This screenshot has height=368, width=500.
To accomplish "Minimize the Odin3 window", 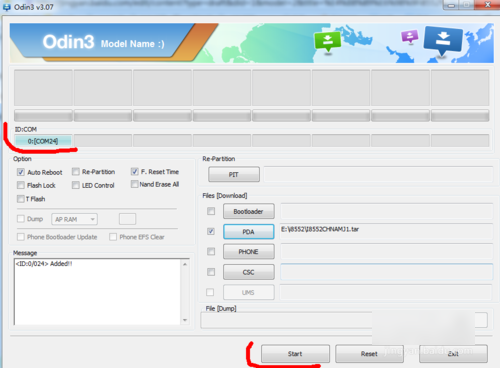I will tap(451, 5).
